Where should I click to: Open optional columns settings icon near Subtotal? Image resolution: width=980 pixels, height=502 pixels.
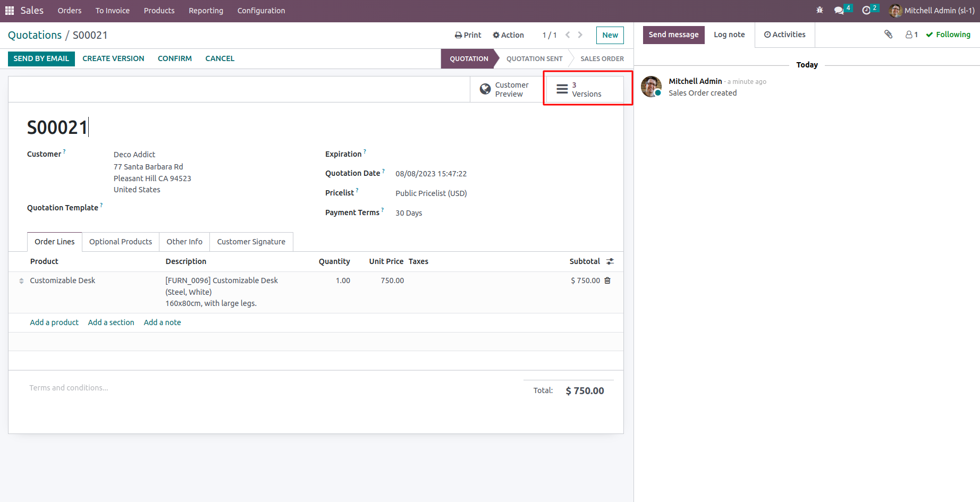pos(610,261)
